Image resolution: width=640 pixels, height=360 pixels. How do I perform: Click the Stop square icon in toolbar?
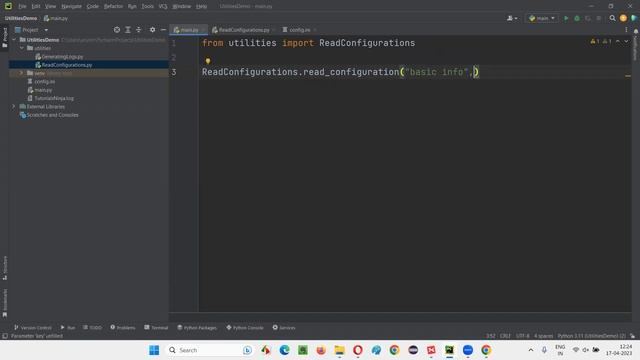pos(599,18)
